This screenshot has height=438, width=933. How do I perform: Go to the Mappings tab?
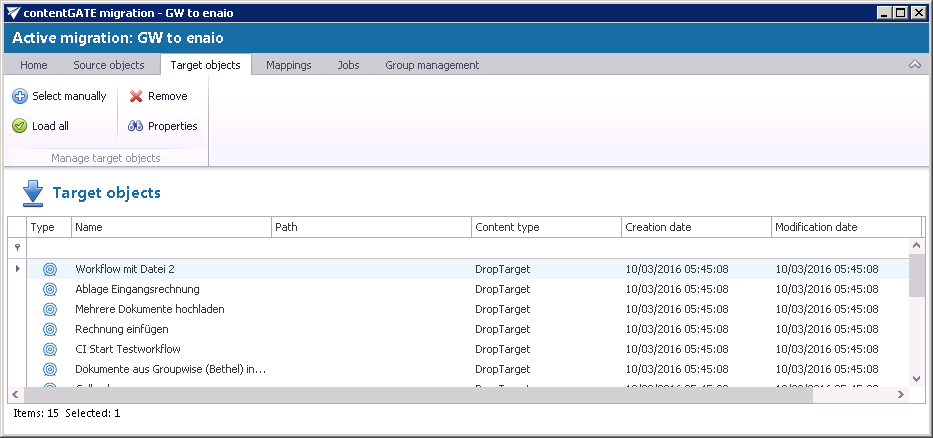click(289, 65)
